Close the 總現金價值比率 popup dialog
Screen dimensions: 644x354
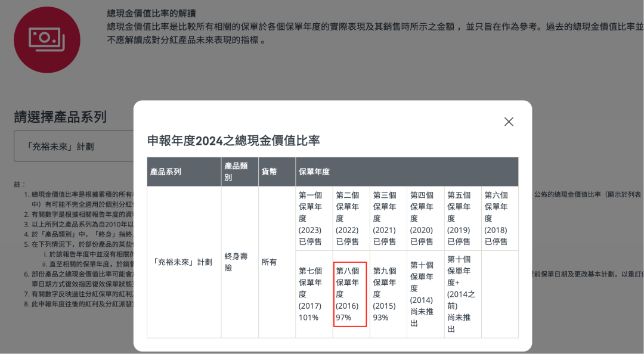coord(509,122)
